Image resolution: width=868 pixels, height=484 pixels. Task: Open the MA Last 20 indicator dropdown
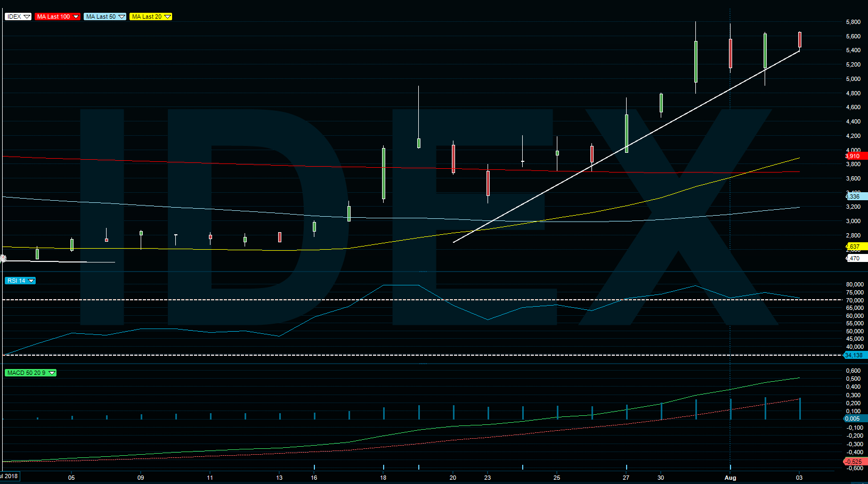(151, 17)
